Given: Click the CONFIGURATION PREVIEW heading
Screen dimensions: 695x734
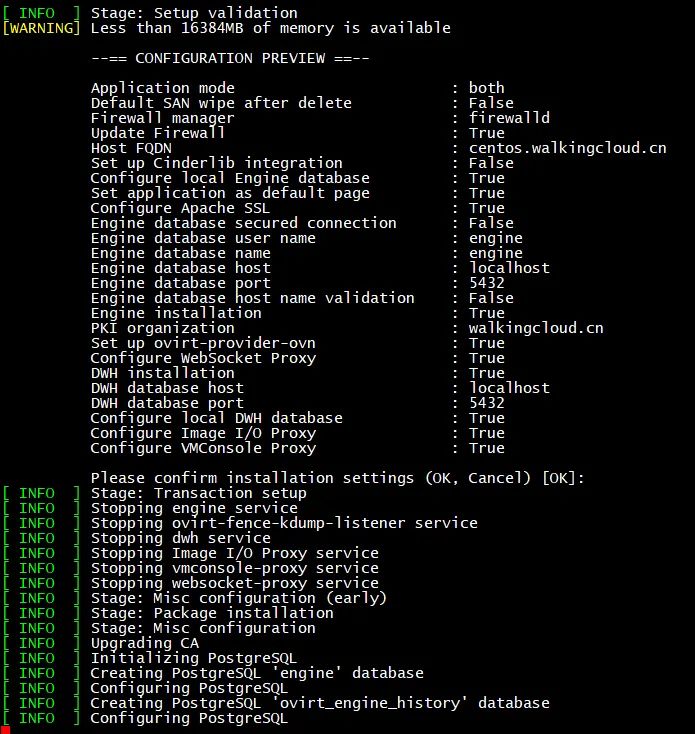Looking at the screenshot, I should point(230,58).
